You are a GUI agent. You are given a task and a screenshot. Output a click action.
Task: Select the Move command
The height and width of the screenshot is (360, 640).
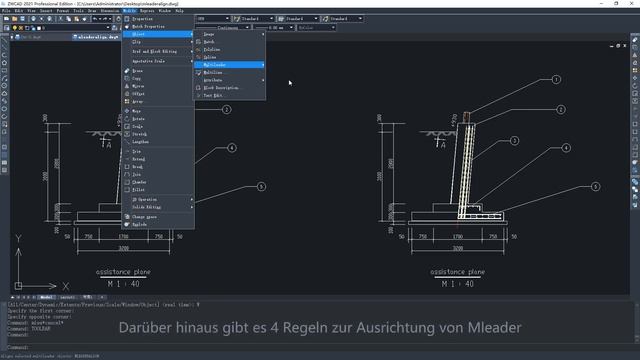point(158,111)
